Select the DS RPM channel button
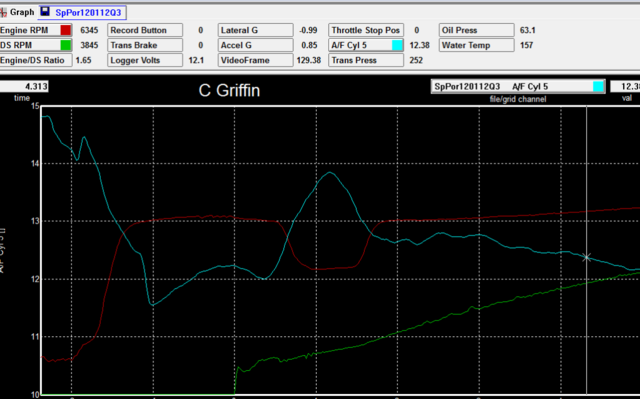The height and width of the screenshot is (399, 640). [x=36, y=45]
